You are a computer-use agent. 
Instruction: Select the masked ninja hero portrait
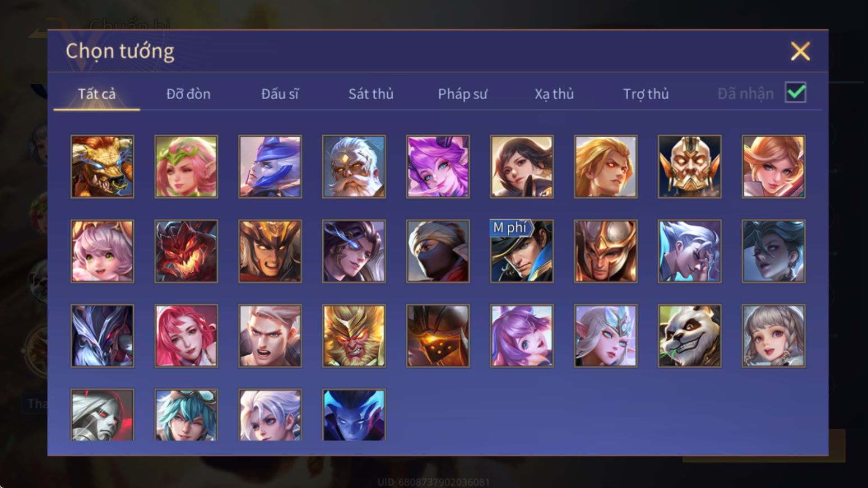[x=438, y=251]
